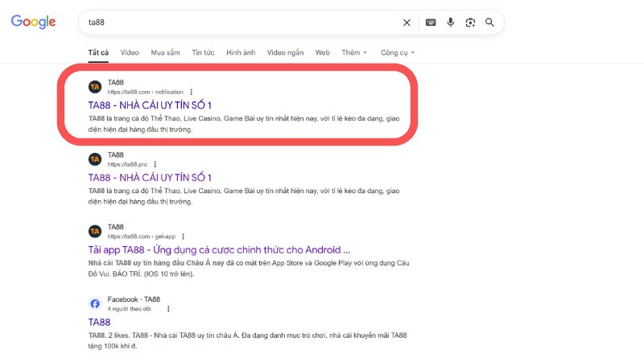The image size is (644, 362).
Task: Clear the search box with X icon
Action: pos(407,23)
